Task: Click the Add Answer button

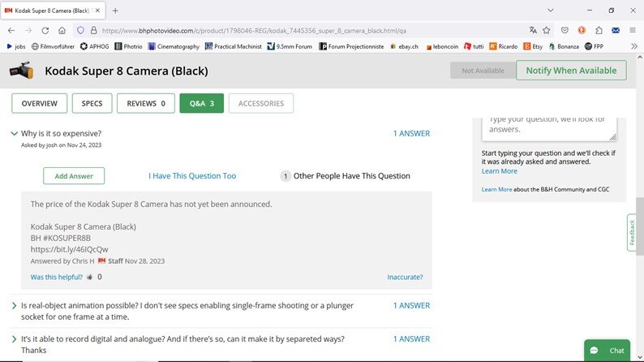Action: pos(74,176)
